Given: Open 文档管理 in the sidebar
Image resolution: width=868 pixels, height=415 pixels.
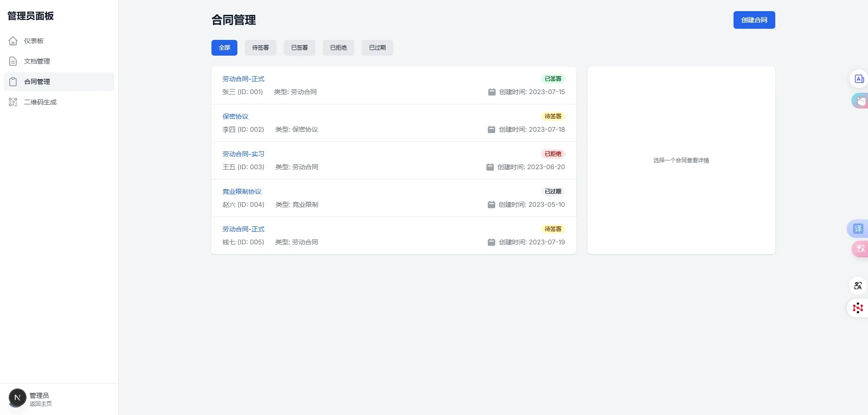Looking at the screenshot, I should tap(59, 61).
